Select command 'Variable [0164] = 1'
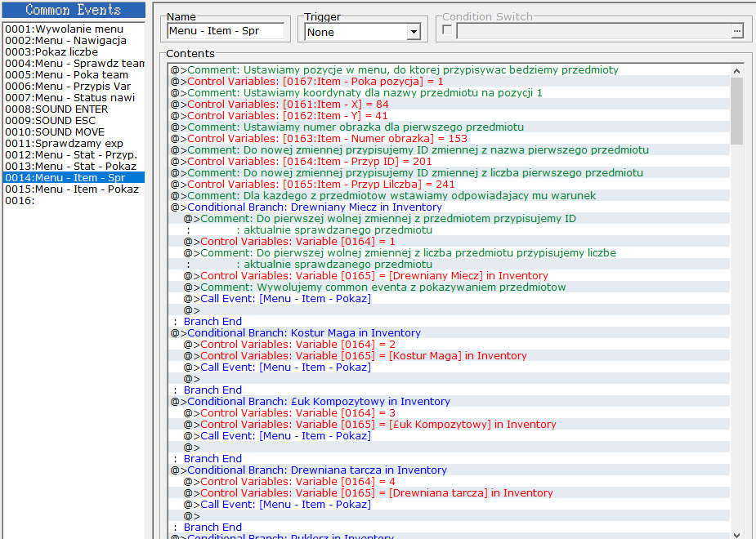This screenshot has height=539, width=756. coord(450,242)
